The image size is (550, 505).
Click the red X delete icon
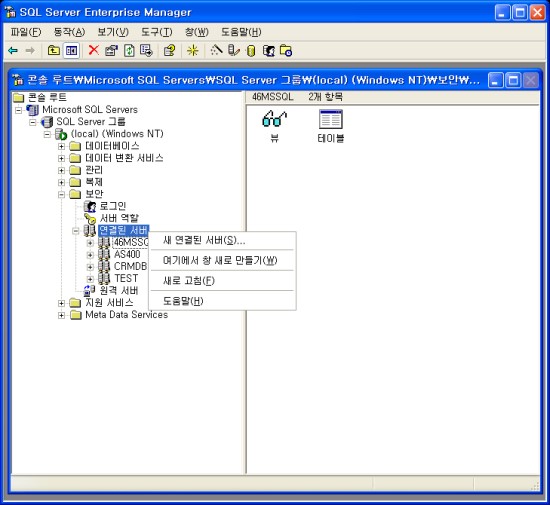(93, 50)
